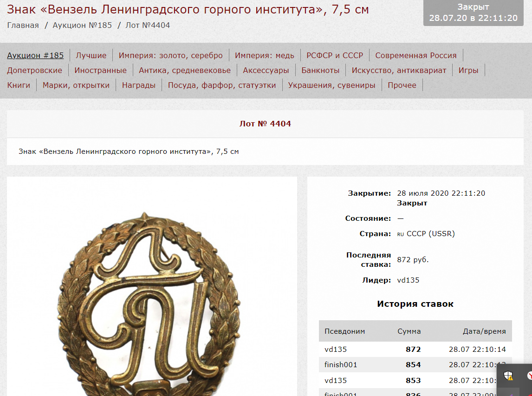
Task: Click the Лот № 4404 heading
Action: pyautogui.click(x=265, y=124)
